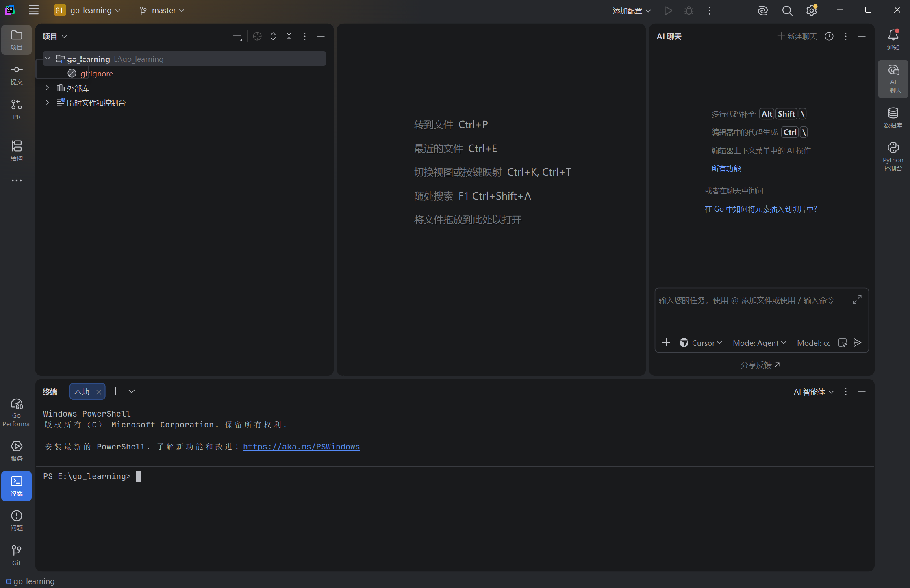Open the 提交 (Commit) tool window
The height and width of the screenshot is (588, 910).
click(x=17, y=75)
